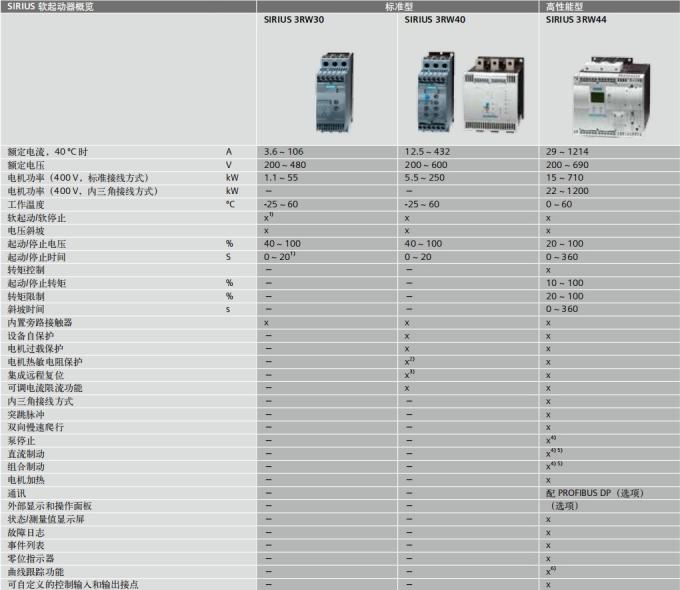Click the value 12.5 ~ 432
This screenshot has width=680, height=590.
click(x=427, y=152)
